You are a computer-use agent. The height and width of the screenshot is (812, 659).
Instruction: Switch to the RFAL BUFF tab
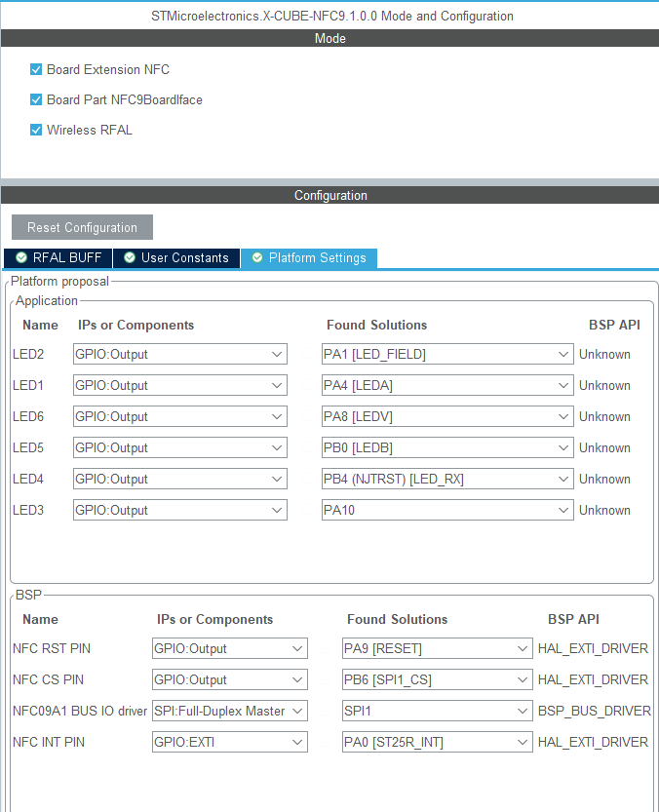(x=58, y=258)
